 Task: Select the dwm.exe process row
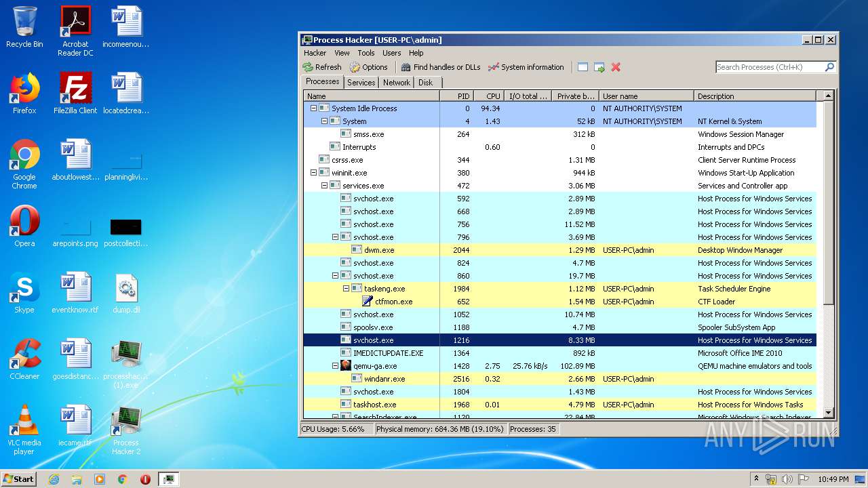point(559,250)
